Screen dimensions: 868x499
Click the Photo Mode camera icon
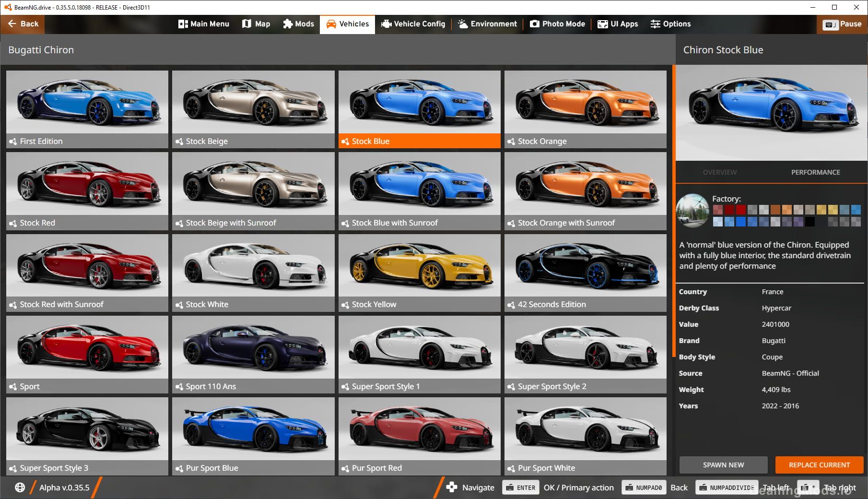coord(534,24)
